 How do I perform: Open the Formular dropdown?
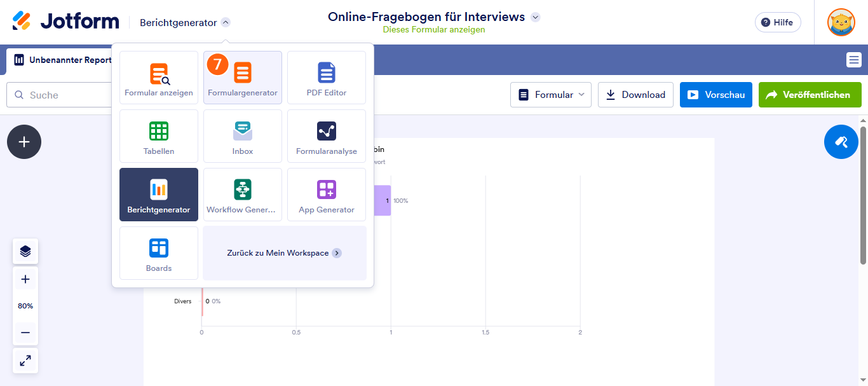(x=551, y=95)
